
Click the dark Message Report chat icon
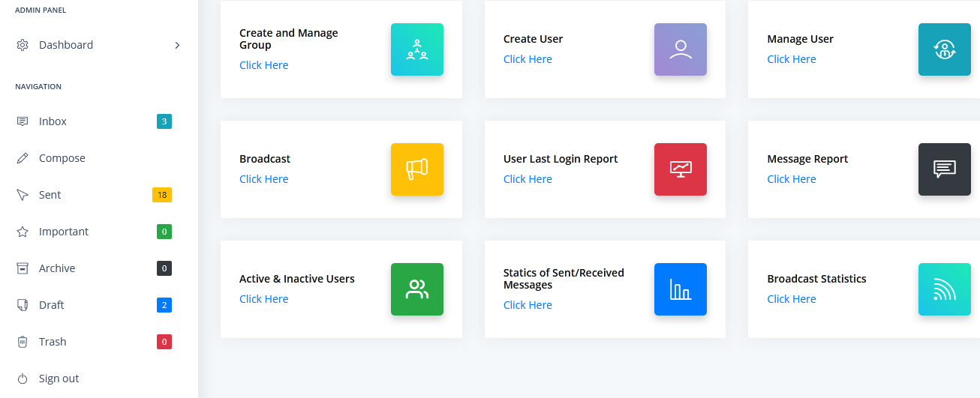(944, 169)
